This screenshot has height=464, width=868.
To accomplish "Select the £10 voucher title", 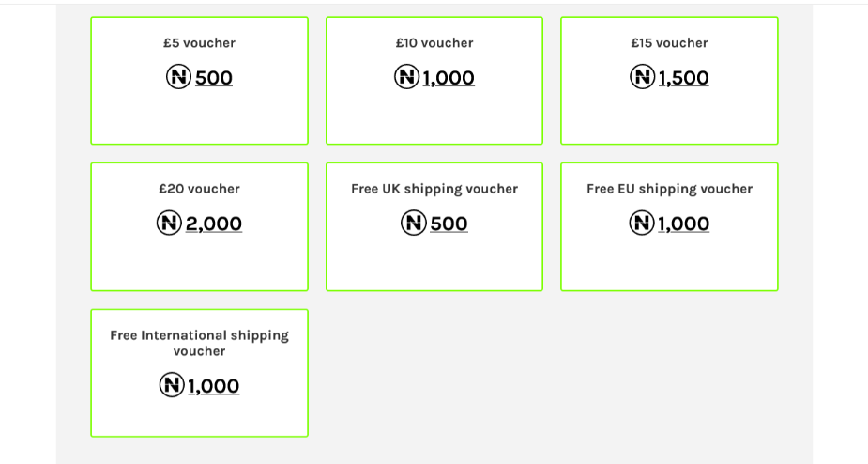I will (x=434, y=42).
